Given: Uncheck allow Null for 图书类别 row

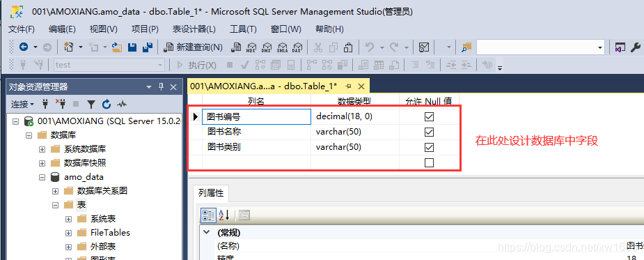Looking at the screenshot, I should [x=429, y=147].
